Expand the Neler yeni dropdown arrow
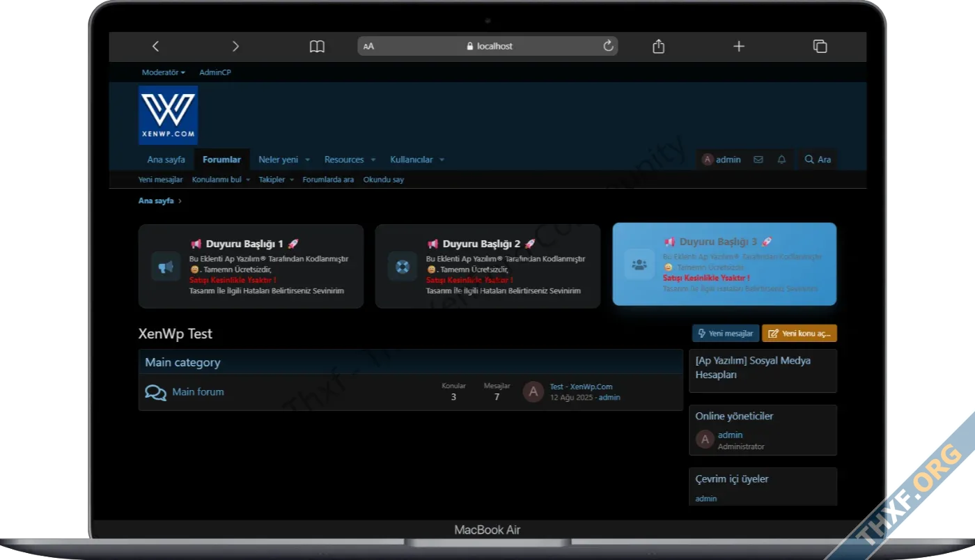This screenshot has height=560, width=975. pyautogui.click(x=307, y=160)
